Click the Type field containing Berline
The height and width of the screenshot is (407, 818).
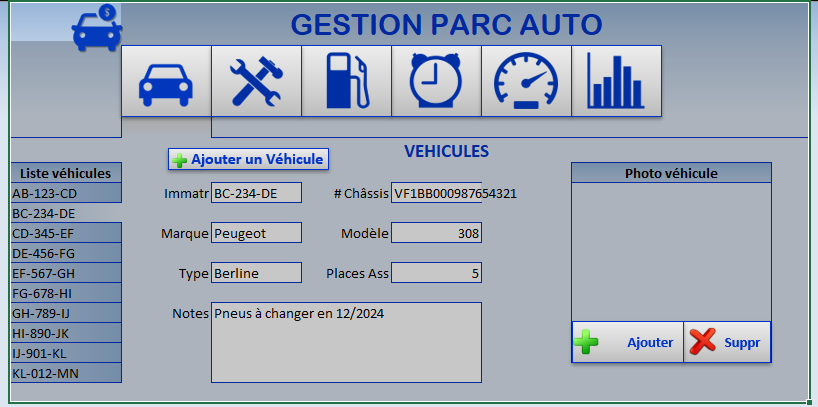tap(256, 273)
